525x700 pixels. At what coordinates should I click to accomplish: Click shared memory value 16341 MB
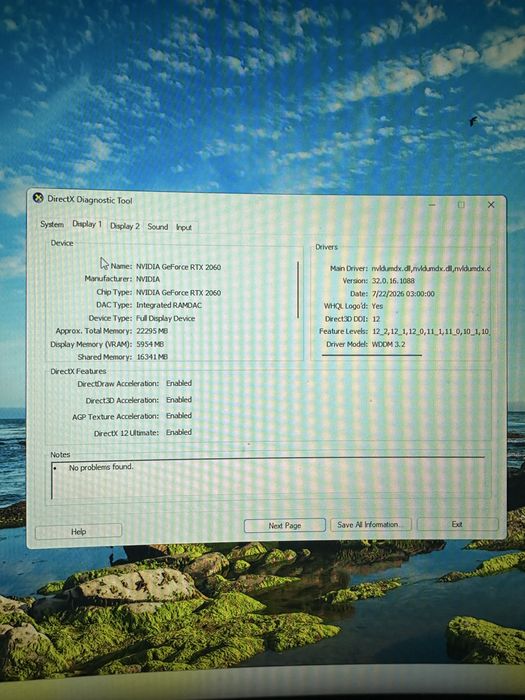[152, 357]
